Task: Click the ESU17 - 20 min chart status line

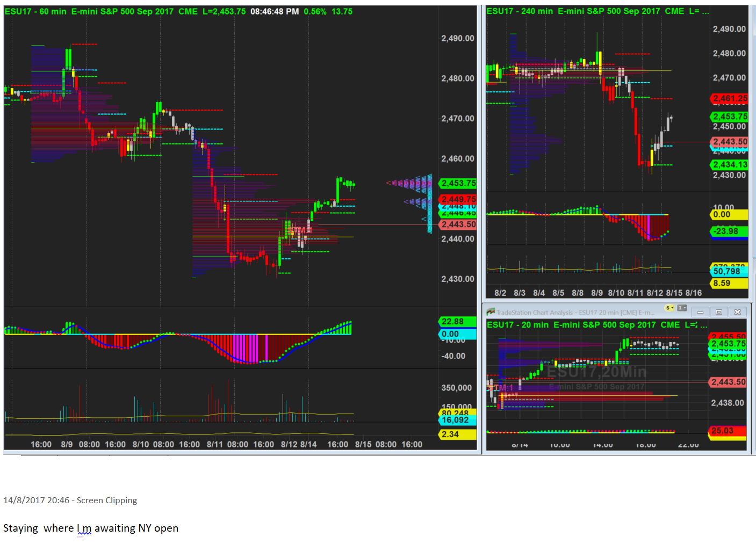Action: point(597,325)
